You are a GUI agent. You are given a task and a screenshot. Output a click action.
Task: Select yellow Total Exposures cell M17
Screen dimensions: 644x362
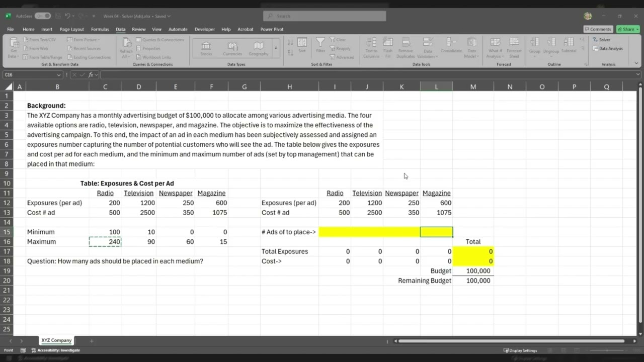point(473,251)
